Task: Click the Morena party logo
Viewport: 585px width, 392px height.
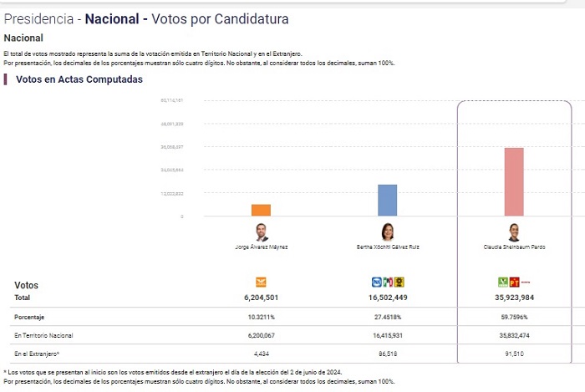Action: 526,282
